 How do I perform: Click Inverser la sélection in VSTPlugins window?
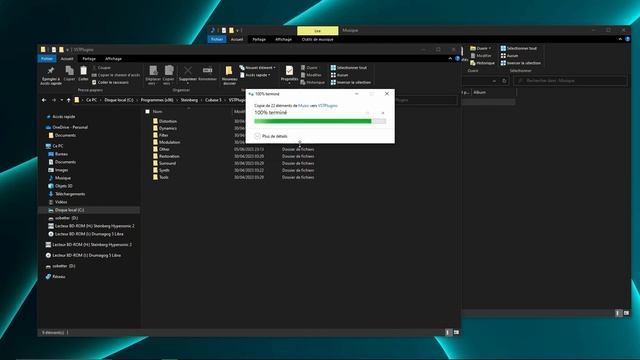(x=351, y=82)
